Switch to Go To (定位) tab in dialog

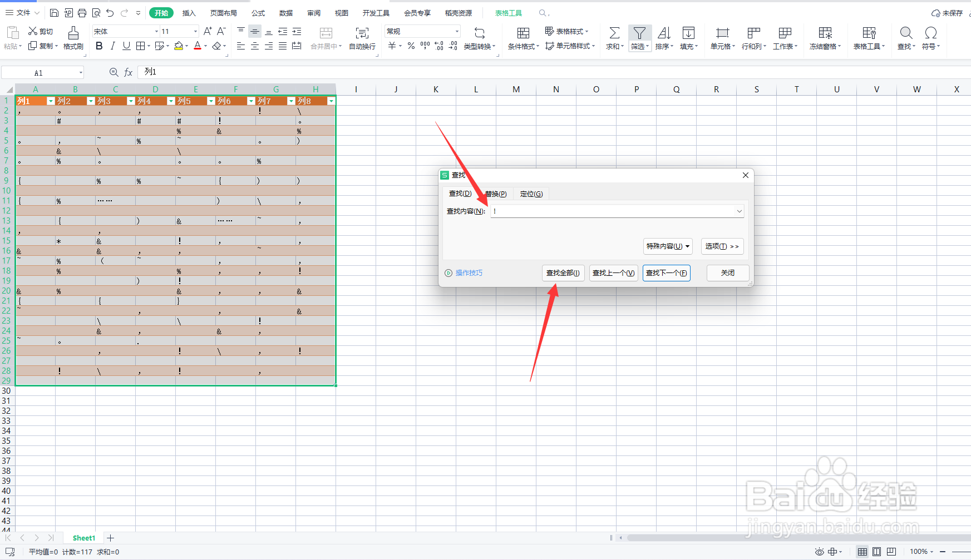[531, 194]
